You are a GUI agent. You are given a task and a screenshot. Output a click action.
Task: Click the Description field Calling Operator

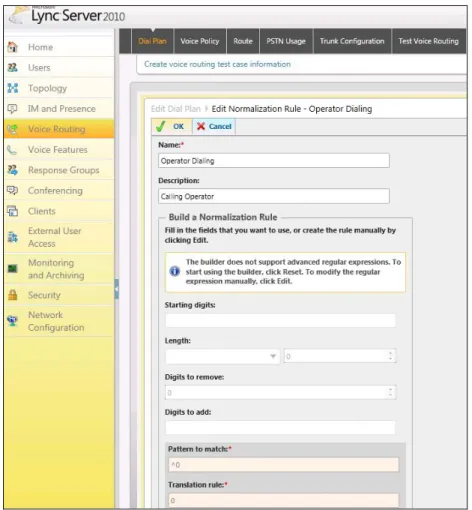tap(274, 196)
